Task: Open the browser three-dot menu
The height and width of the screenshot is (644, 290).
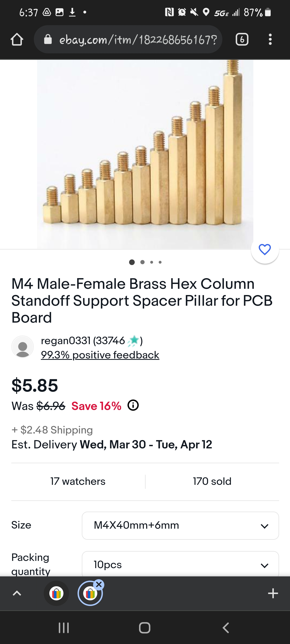Action: 270,39
